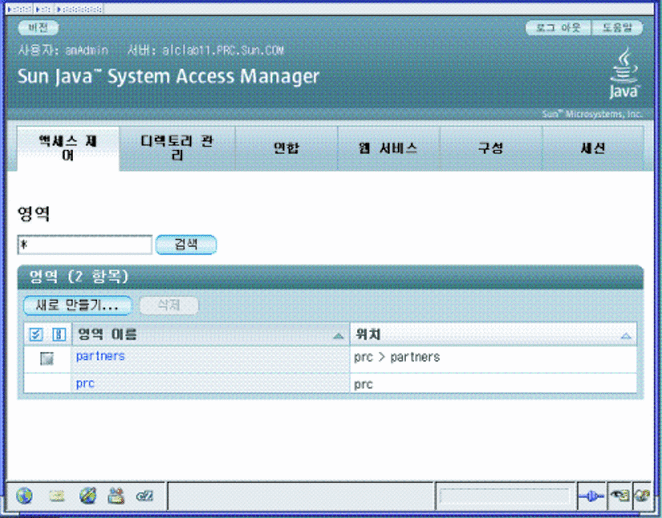Click the security lock icon in status bar corner
Image resolution: width=662 pixels, height=518 pixels.
click(x=642, y=495)
